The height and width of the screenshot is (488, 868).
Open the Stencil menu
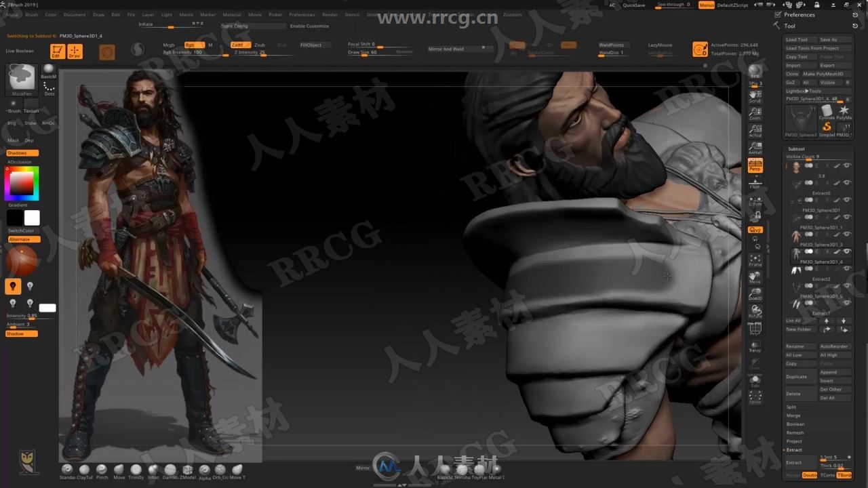coord(352,14)
